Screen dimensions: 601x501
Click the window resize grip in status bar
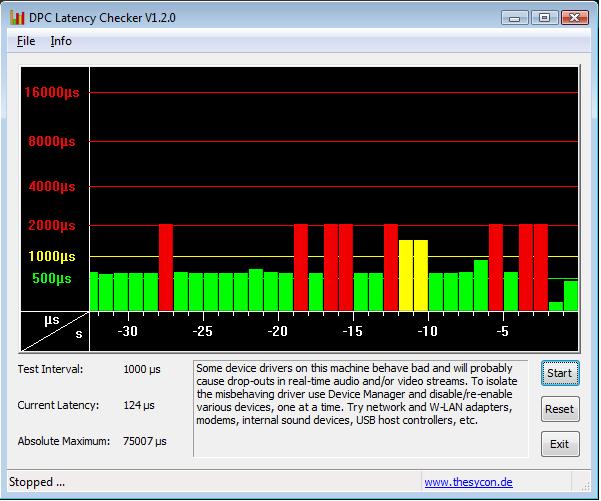tap(585, 486)
